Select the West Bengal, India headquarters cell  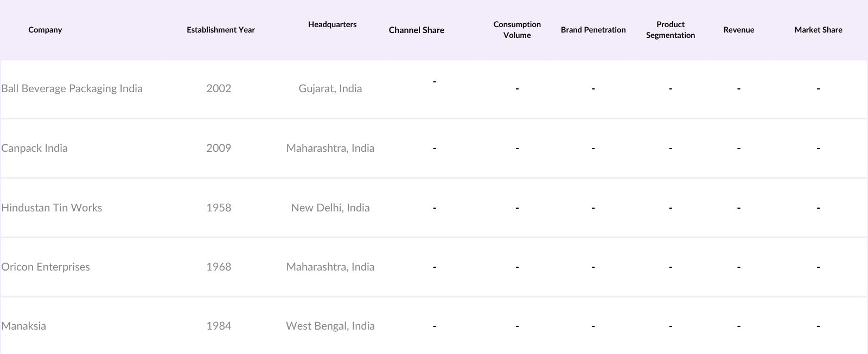330,326
